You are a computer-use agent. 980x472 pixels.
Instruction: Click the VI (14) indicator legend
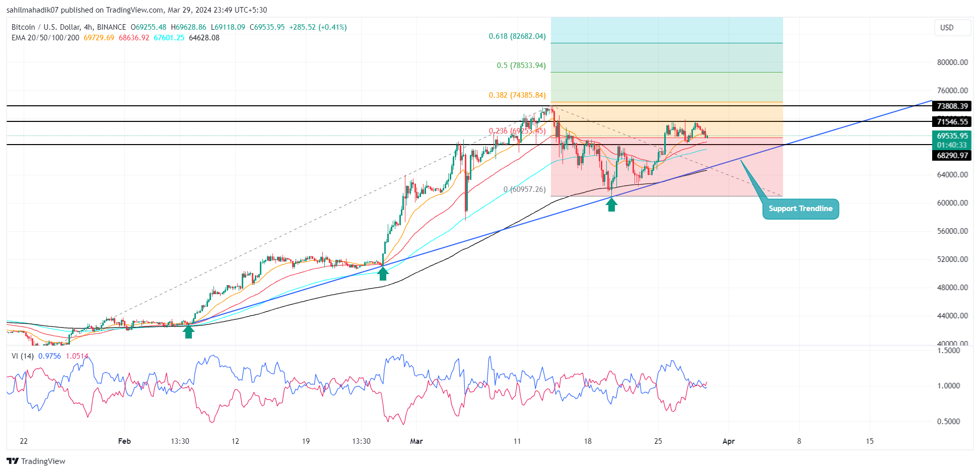pyautogui.click(x=23, y=356)
